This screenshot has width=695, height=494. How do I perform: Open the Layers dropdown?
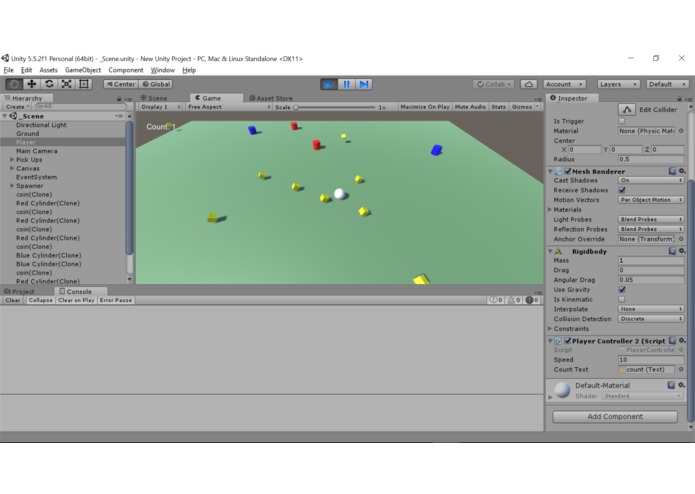618,84
